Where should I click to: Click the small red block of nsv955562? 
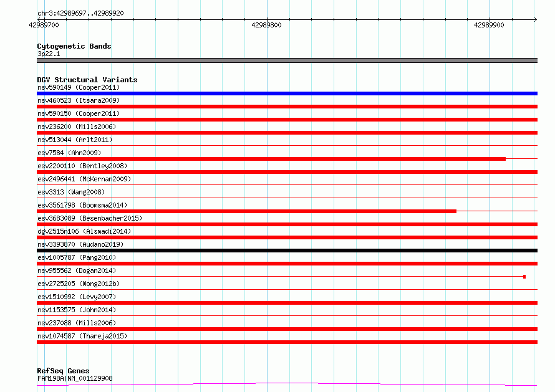[524, 277]
